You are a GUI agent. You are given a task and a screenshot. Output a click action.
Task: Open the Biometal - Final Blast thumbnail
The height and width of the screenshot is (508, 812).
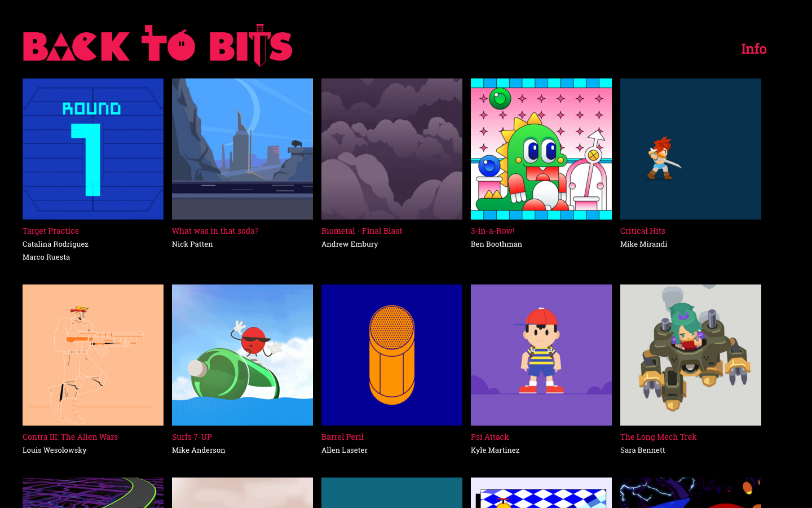(x=392, y=149)
